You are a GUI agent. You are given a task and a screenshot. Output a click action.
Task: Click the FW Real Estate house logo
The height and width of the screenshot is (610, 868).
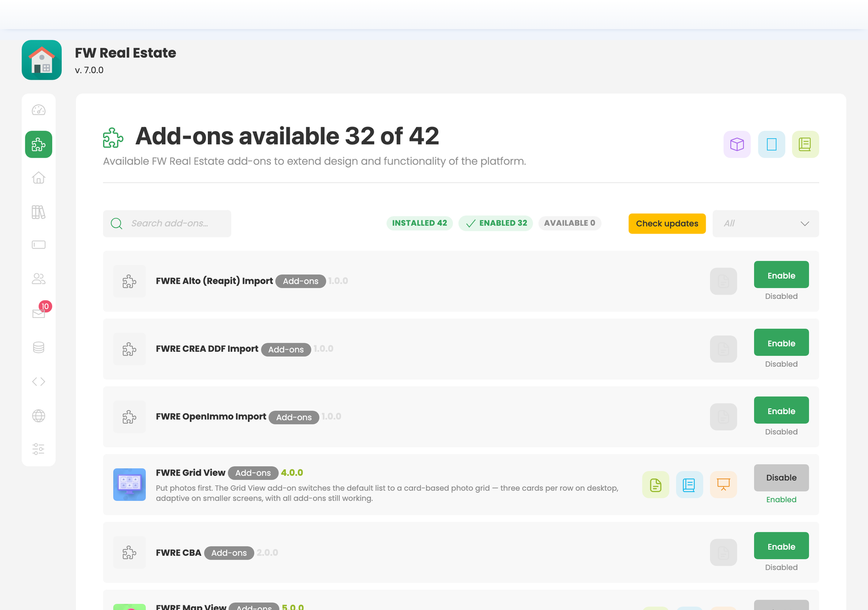pos(42,60)
